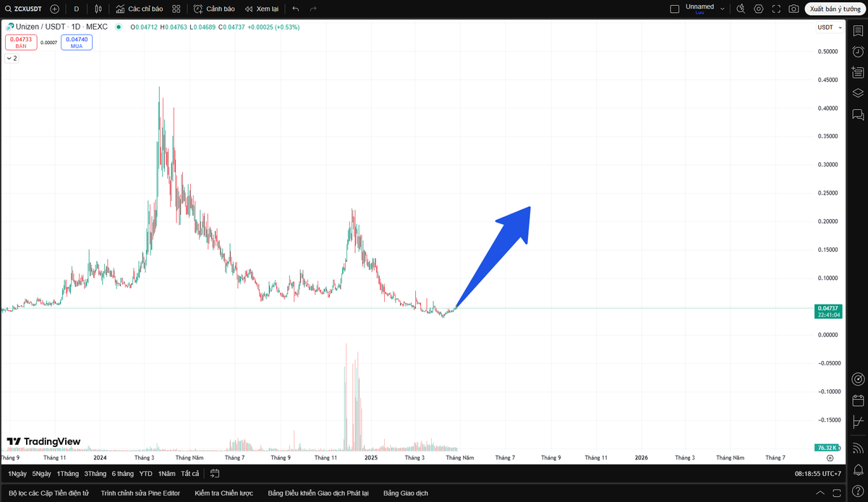Screen dimensions: 868x502
Task: Click the MUA buy price button
Action: 77,43
